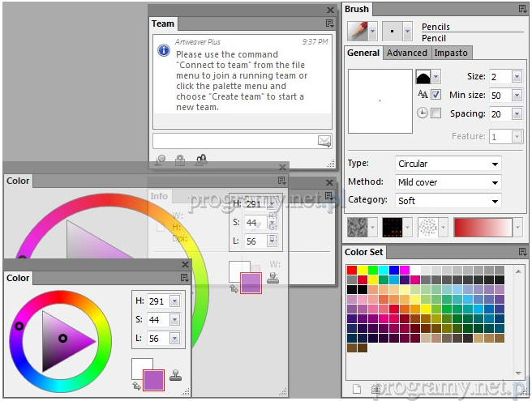Image resolution: width=532 pixels, height=401 pixels.
Task: Expand the brush Type dropdown
Action: [448, 164]
